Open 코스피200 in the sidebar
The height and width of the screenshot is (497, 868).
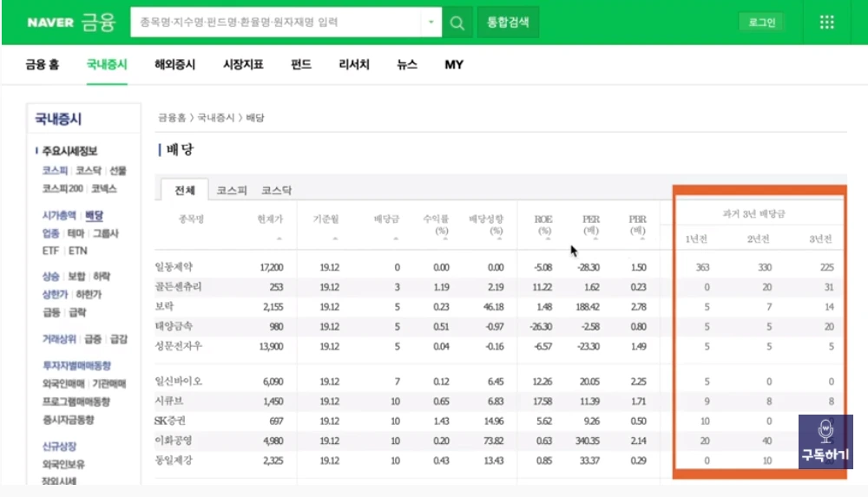pyautogui.click(x=62, y=188)
